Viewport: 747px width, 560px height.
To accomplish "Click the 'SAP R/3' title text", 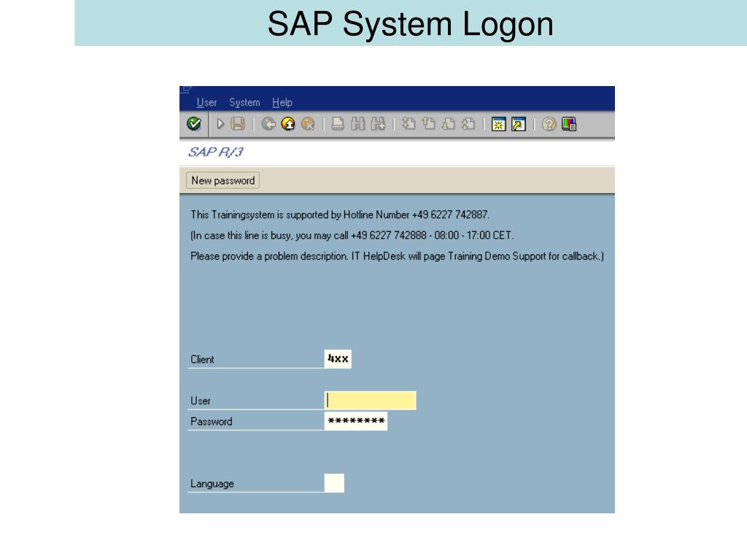I will coord(216,152).
